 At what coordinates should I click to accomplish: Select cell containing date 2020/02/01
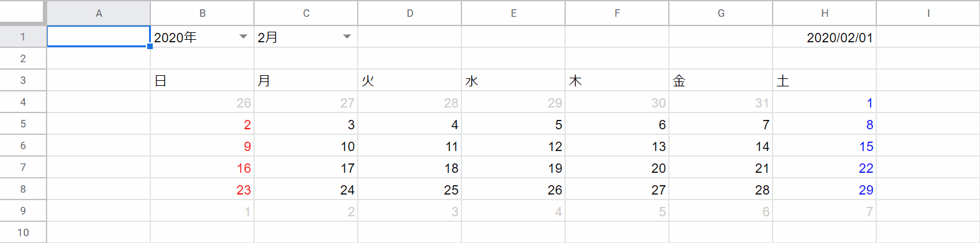tap(824, 37)
